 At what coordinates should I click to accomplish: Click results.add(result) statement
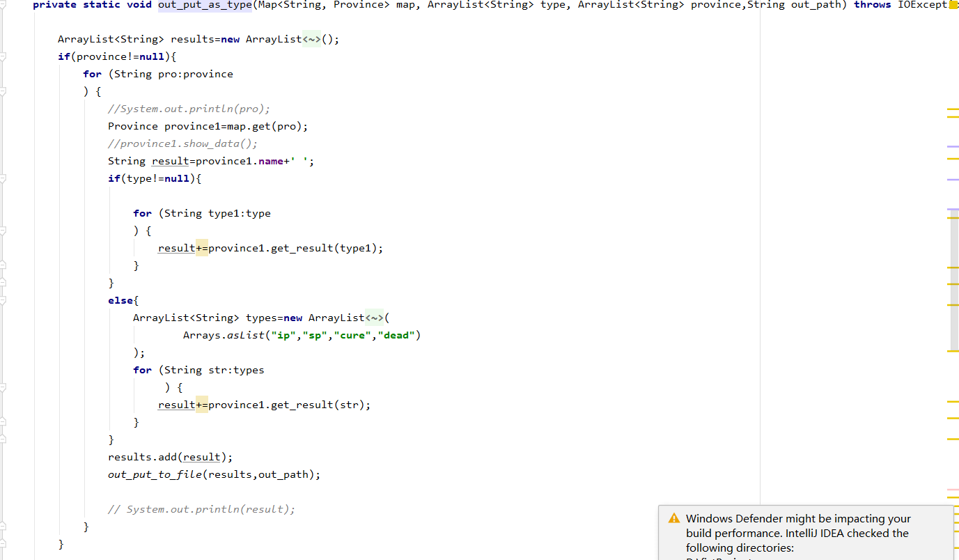[171, 457]
